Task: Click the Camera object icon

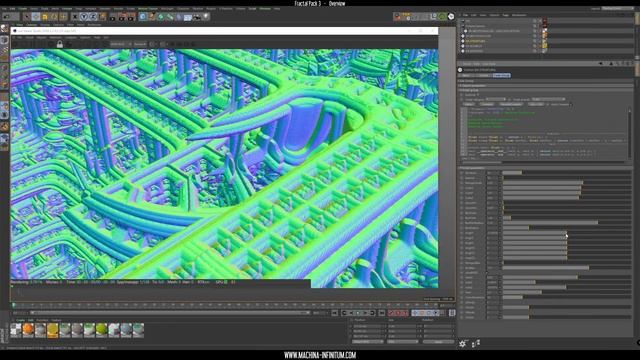Action: click(197, 17)
